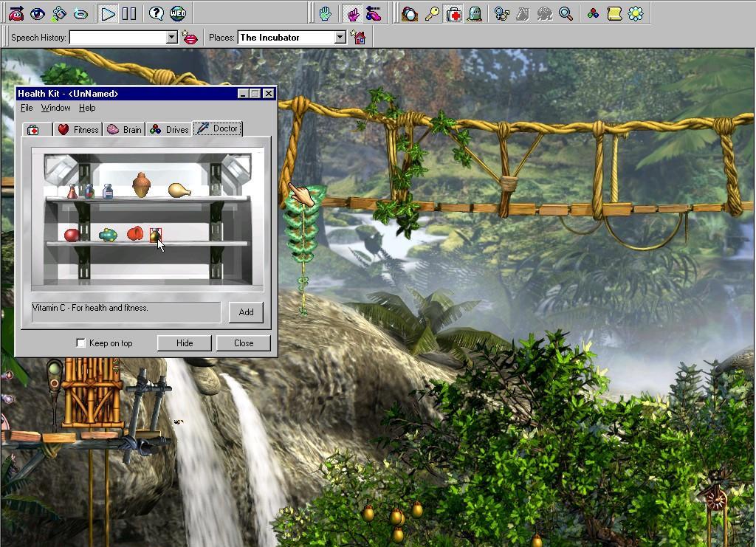Open the magnifying glass observation tool
The image size is (756, 547).
pos(566,13)
